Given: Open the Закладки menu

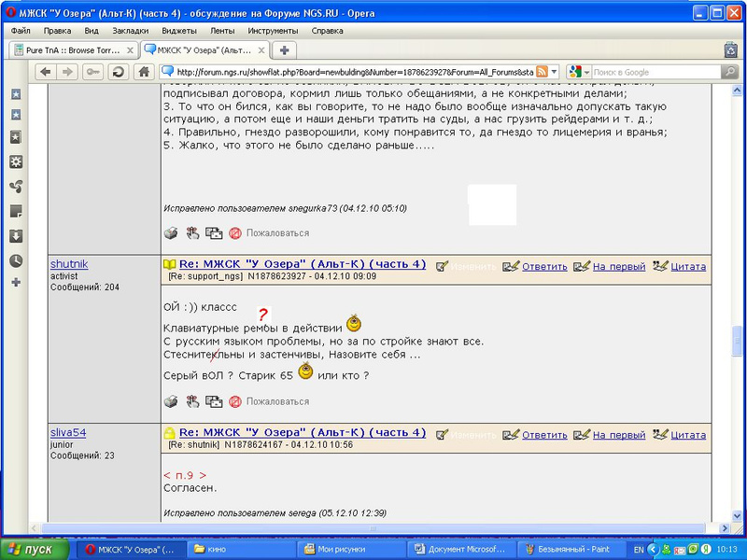Looking at the screenshot, I should (130, 30).
